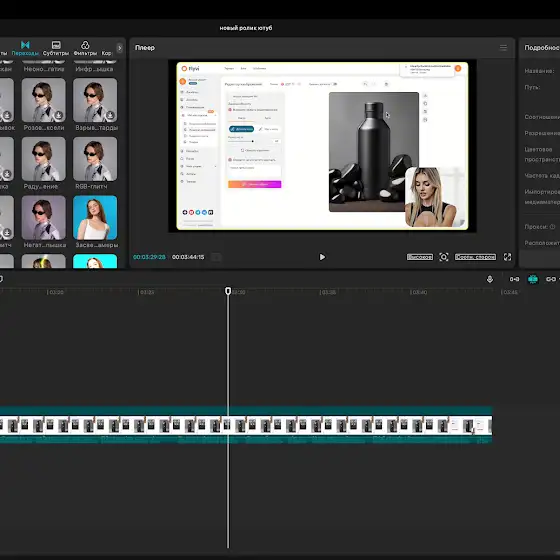560x560 pixels.
Task: Switch to the Субтитры tab
Action: click(56, 48)
